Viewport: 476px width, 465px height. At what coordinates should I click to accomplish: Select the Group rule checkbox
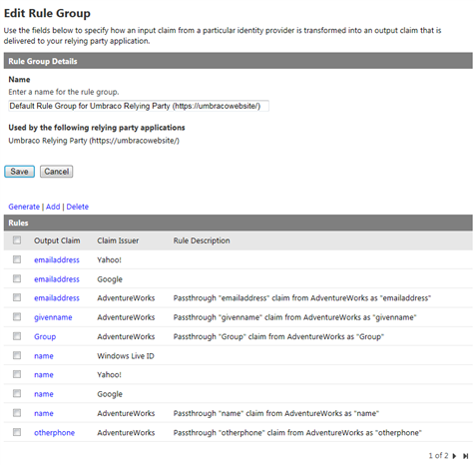(x=17, y=336)
